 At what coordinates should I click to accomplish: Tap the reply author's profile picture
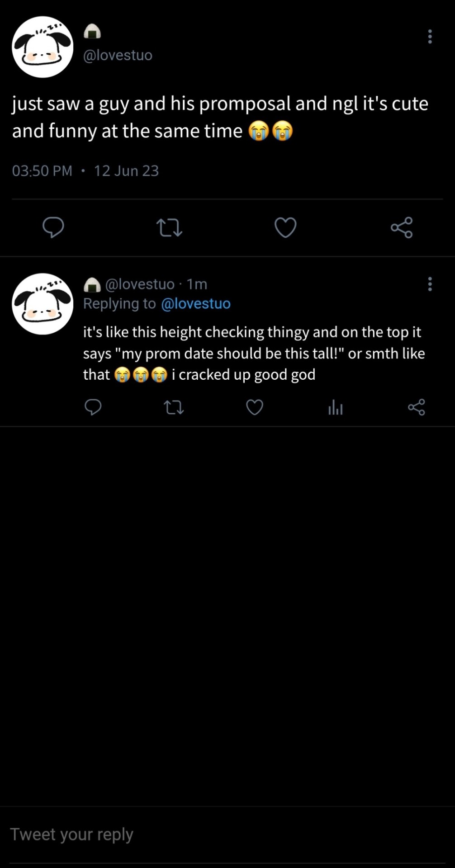(43, 304)
